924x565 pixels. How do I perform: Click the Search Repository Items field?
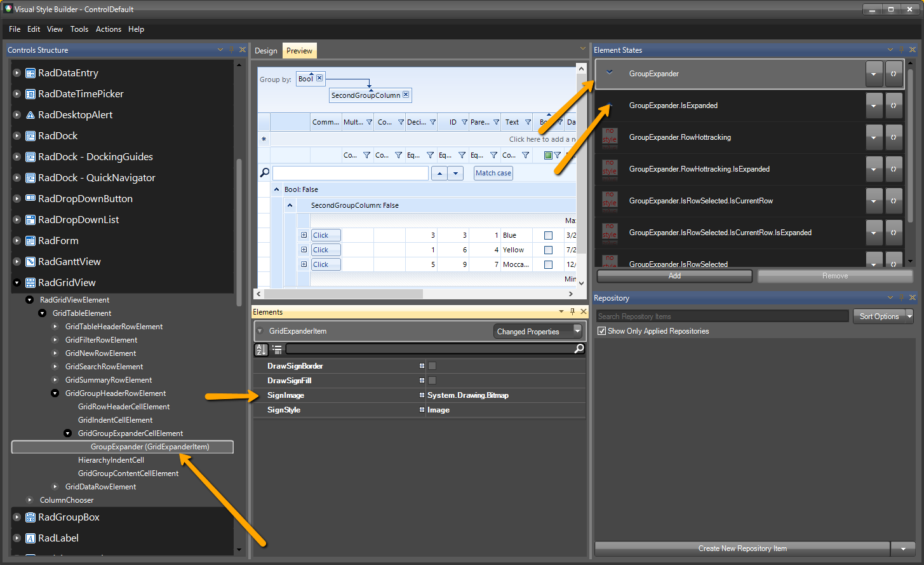[x=723, y=316]
